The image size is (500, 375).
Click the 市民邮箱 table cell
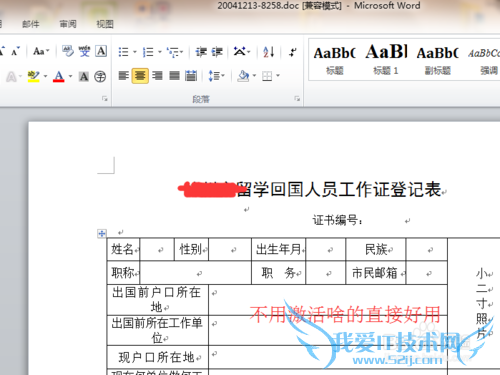pos(376,273)
